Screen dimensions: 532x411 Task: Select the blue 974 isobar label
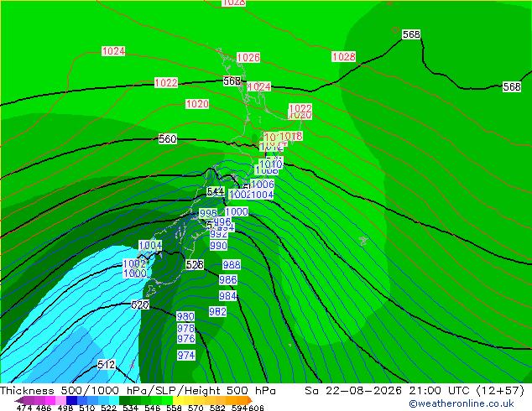tap(186, 356)
